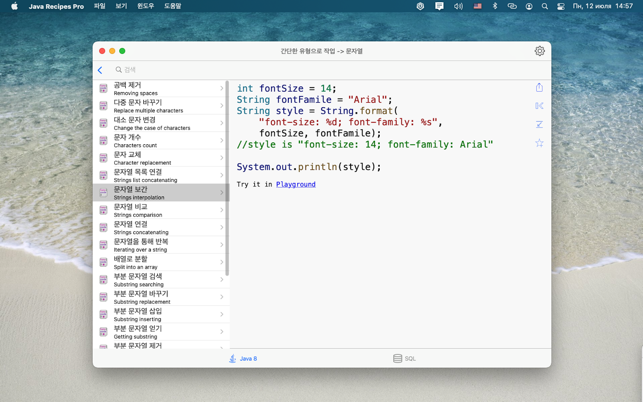Screen dimensions: 643x402
Task: Expand chevron on Strings comparison row
Action: [221, 210]
